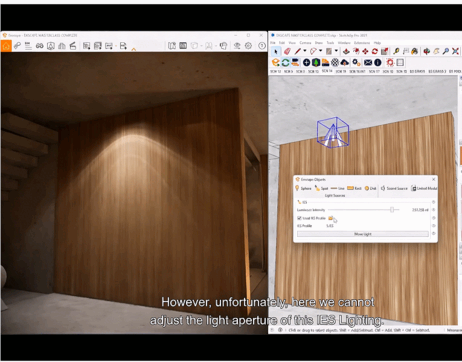This screenshot has width=462, height=362.
Task: Open Enscape Uploads cloud icon
Action: [345, 62]
